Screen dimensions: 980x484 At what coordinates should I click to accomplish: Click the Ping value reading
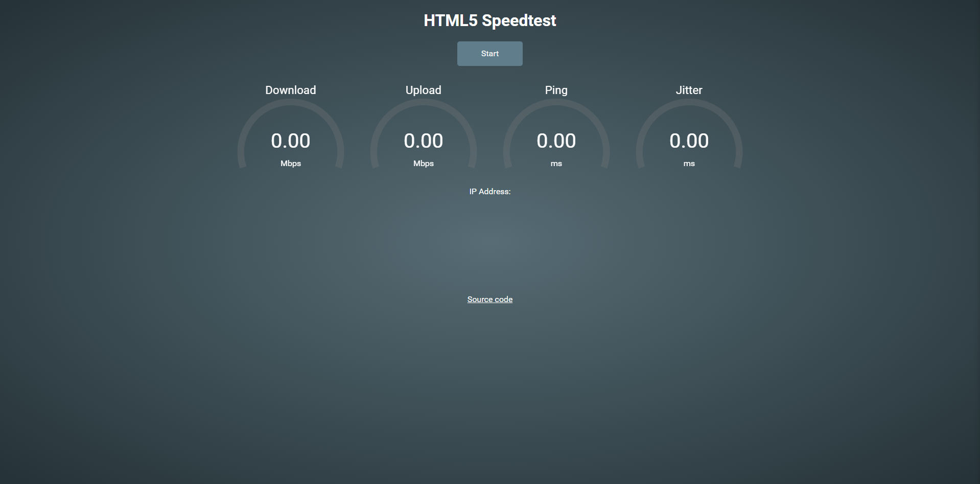click(556, 141)
